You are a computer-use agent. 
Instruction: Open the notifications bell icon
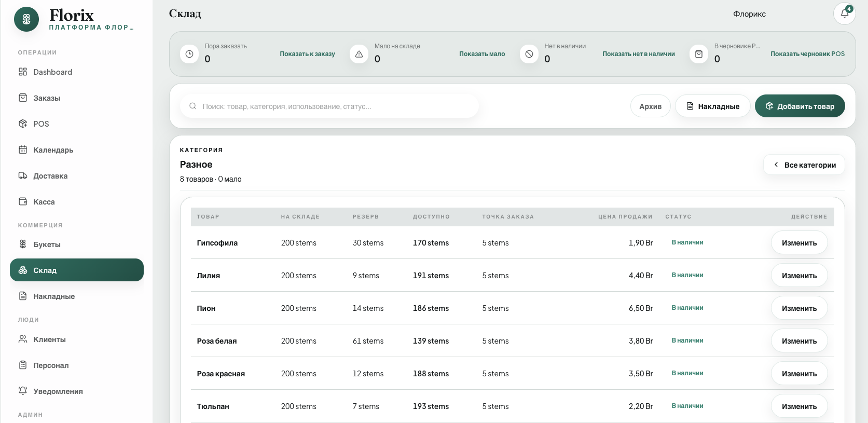[844, 13]
